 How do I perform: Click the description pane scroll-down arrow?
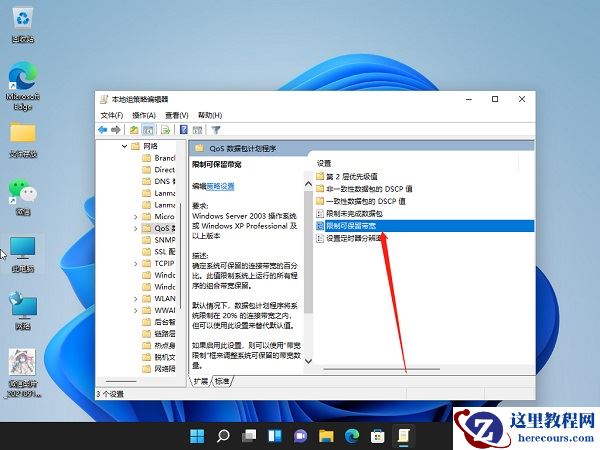pos(308,360)
